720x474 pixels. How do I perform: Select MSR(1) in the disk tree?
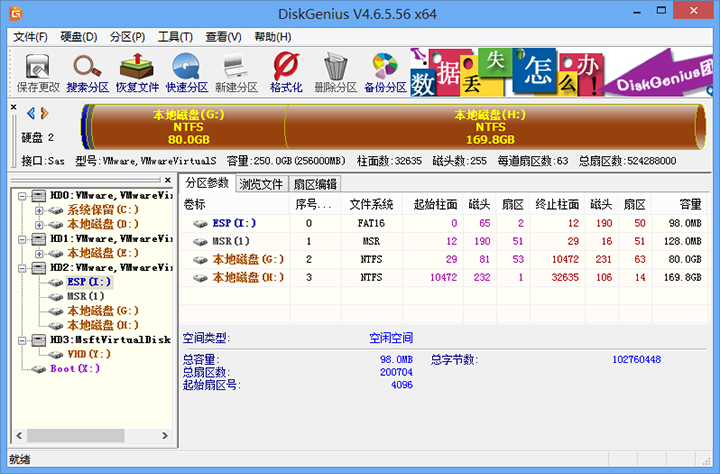point(85,297)
